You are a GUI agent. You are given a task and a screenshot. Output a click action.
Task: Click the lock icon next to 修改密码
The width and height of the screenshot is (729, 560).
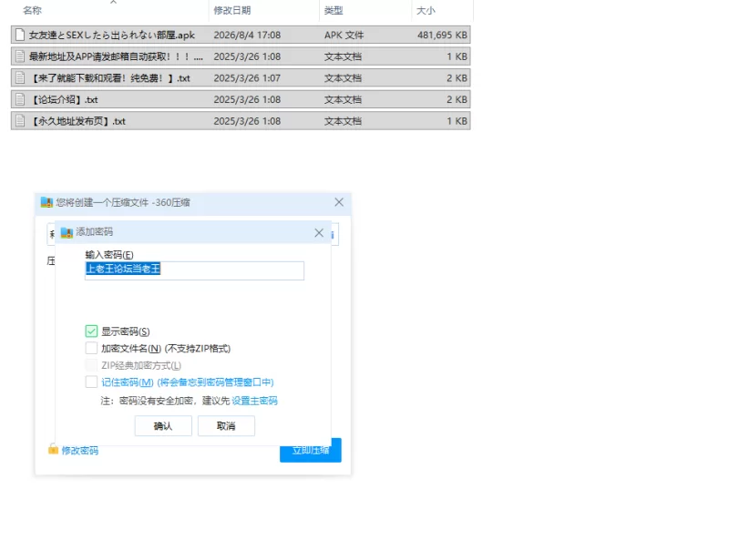[x=53, y=450]
